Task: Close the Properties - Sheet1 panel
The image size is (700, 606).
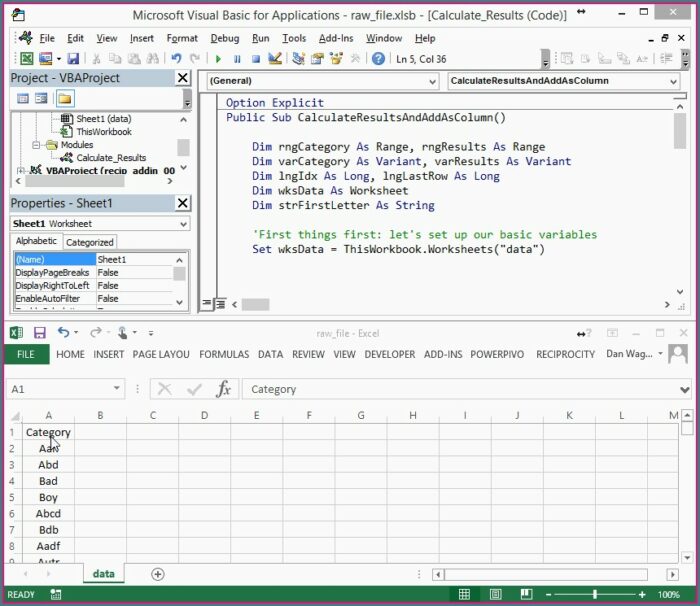Action: (183, 203)
